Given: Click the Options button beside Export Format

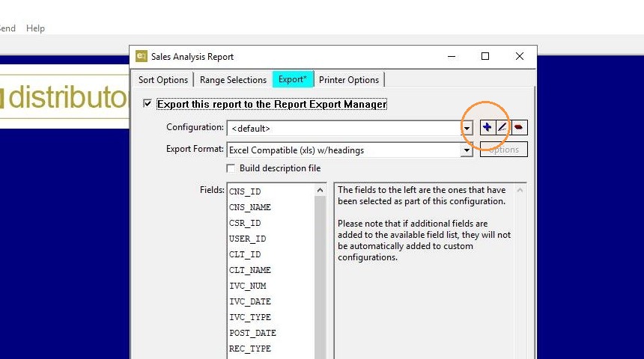Looking at the screenshot, I should point(503,150).
